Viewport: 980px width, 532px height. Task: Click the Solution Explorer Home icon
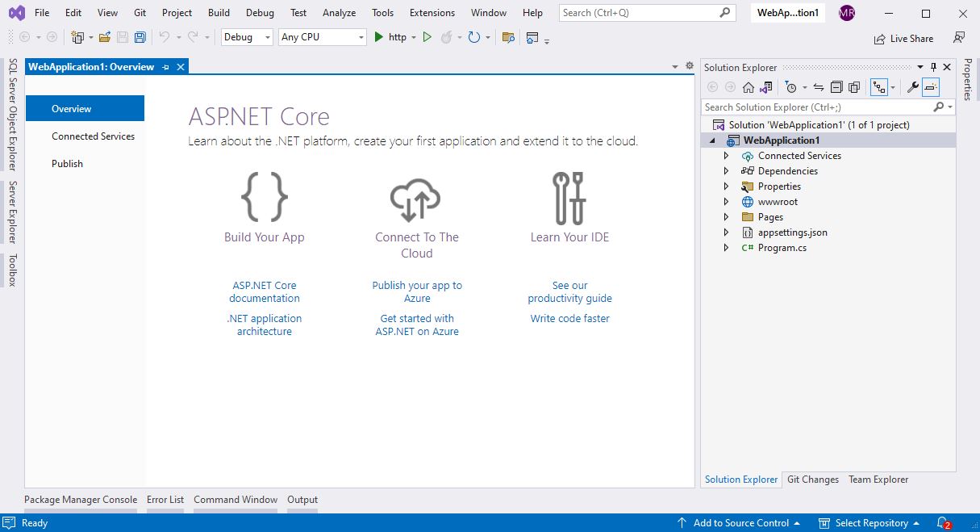[749, 87]
